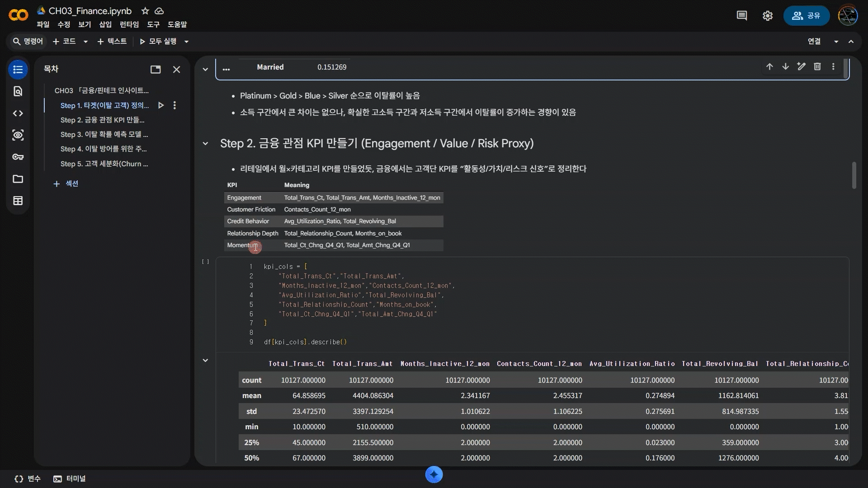Toggle the table of contents sidebar button

(18, 70)
